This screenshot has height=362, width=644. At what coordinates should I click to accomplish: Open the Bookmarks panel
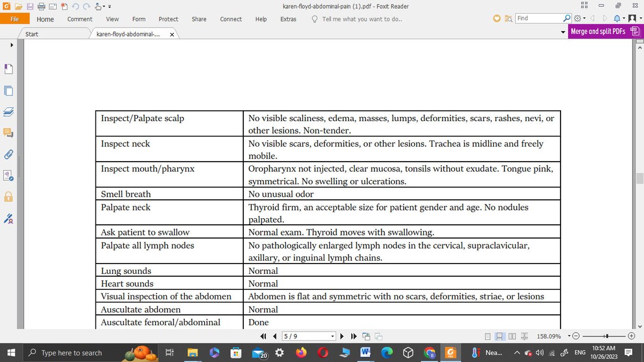click(8, 69)
